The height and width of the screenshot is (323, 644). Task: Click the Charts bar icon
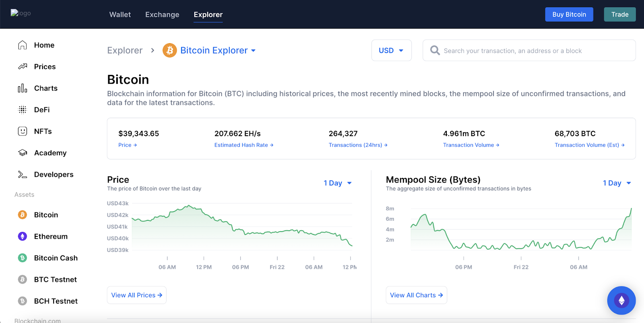coord(23,88)
